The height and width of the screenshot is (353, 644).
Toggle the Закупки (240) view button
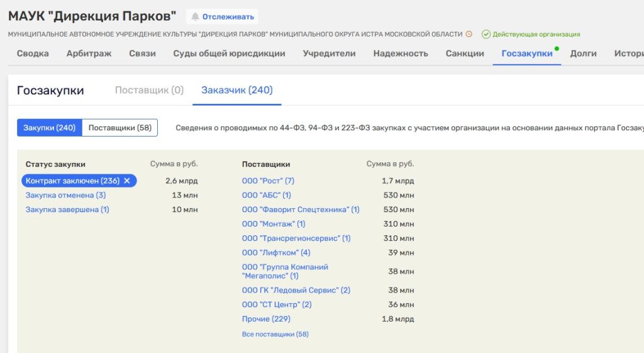pos(50,128)
